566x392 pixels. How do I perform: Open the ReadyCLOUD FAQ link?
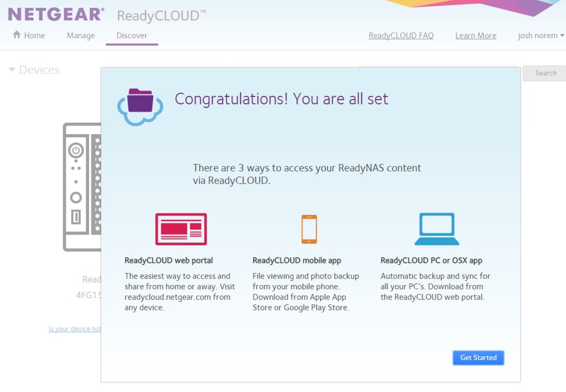401,35
